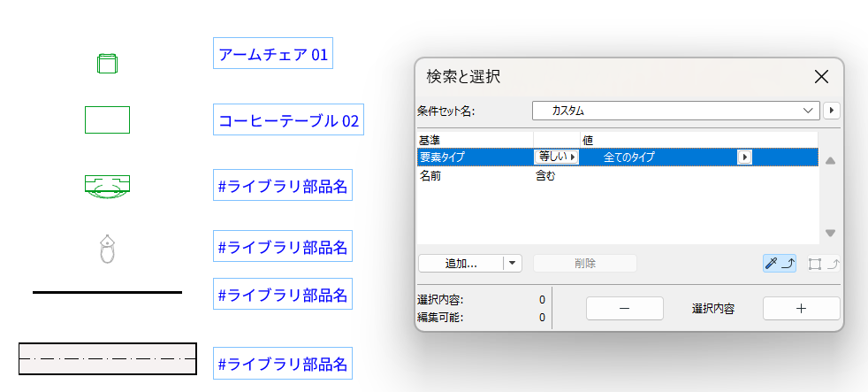Select the green armchair symbol
The width and height of the screenshot is (868, 392).
pyautogui.click(x=107, y=63)
